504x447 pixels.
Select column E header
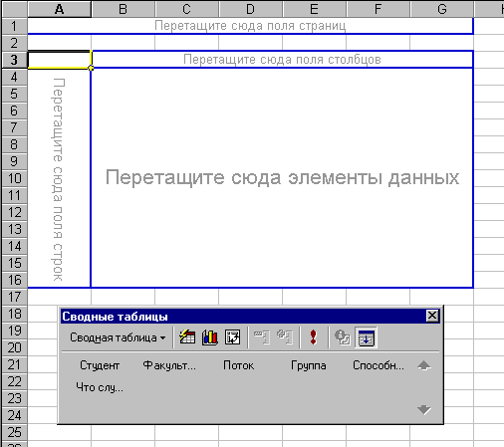click(314, 9)
